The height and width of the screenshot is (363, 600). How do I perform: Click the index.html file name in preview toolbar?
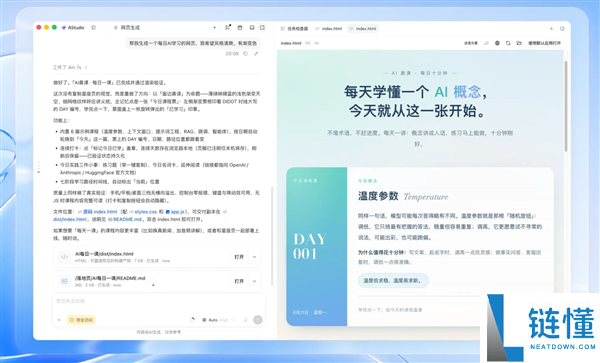[291, 43]
